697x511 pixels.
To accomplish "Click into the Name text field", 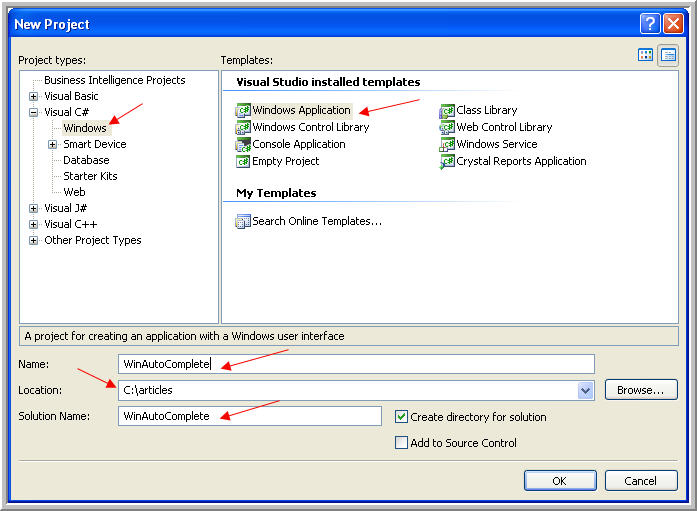I will click(356, 364).
